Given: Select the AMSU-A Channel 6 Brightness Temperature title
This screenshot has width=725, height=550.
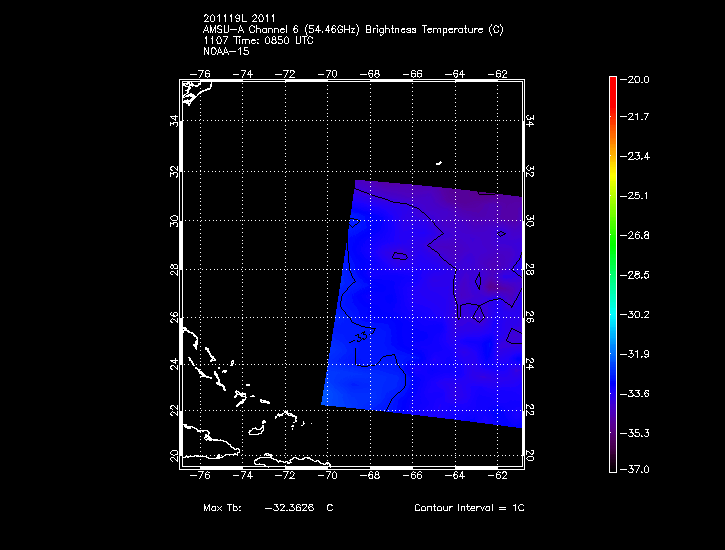Looking at the screenshot, I should [353, 30].
